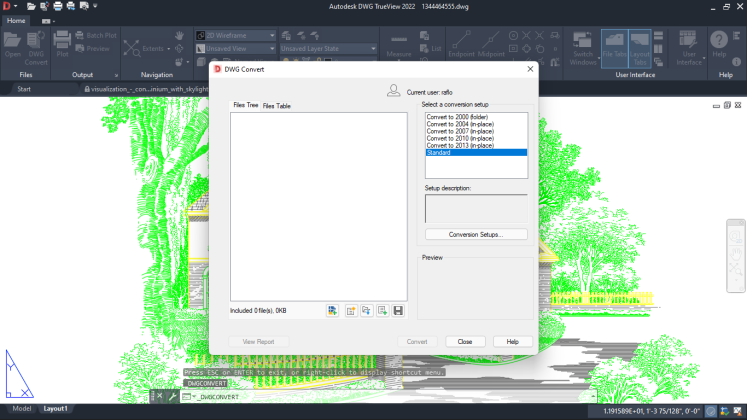Image resolution: width=747 pixels, height=420 pixels.
Task: Toggle Layout Tabs display
Action: (640, 48)
